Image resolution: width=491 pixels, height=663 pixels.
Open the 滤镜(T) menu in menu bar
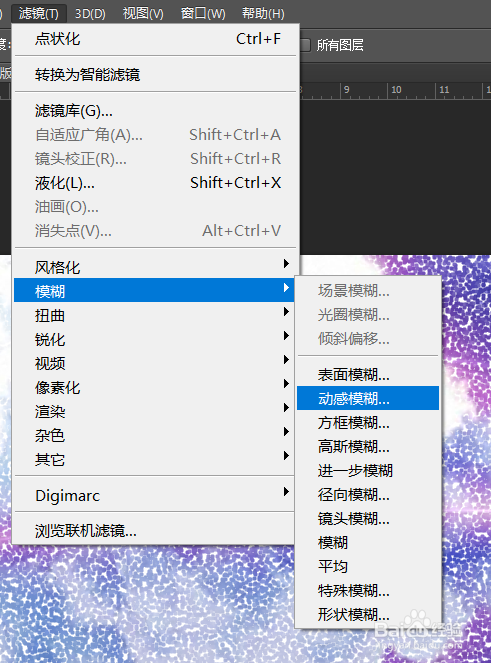[x=39, y=14]
